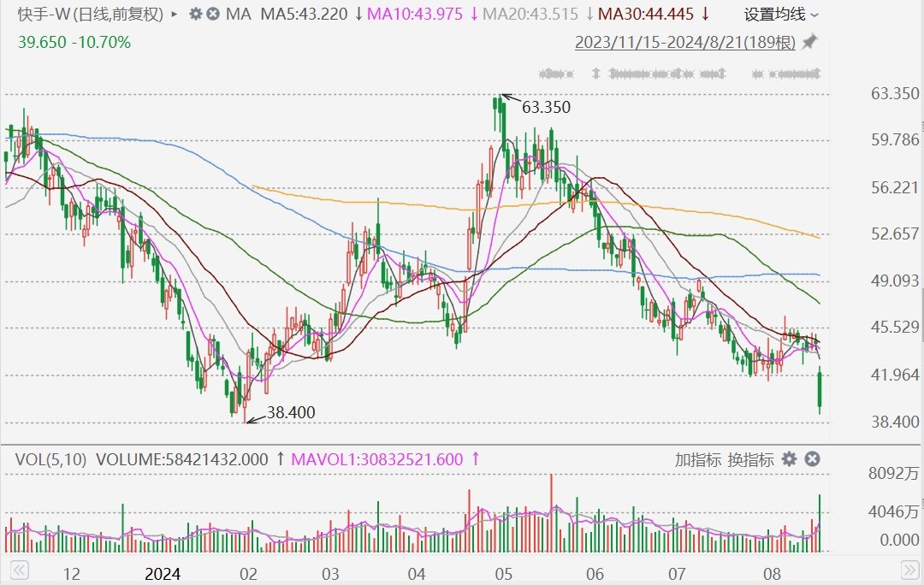Click the MA indicator name label
The image size is (924, 585).
[238, 15]
